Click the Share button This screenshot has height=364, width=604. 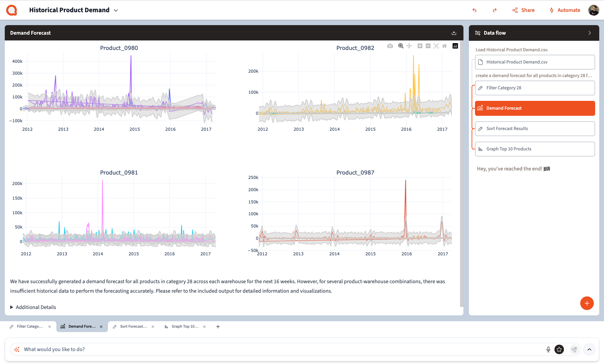pos(524,10)
